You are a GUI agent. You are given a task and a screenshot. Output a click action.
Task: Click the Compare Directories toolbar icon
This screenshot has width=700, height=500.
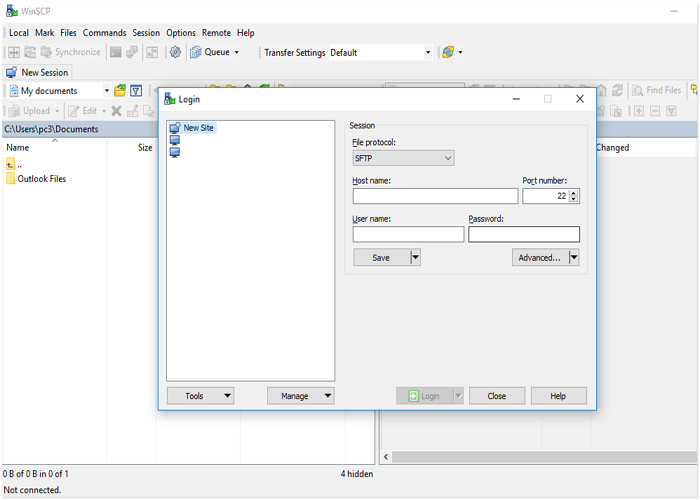(14, 52)
